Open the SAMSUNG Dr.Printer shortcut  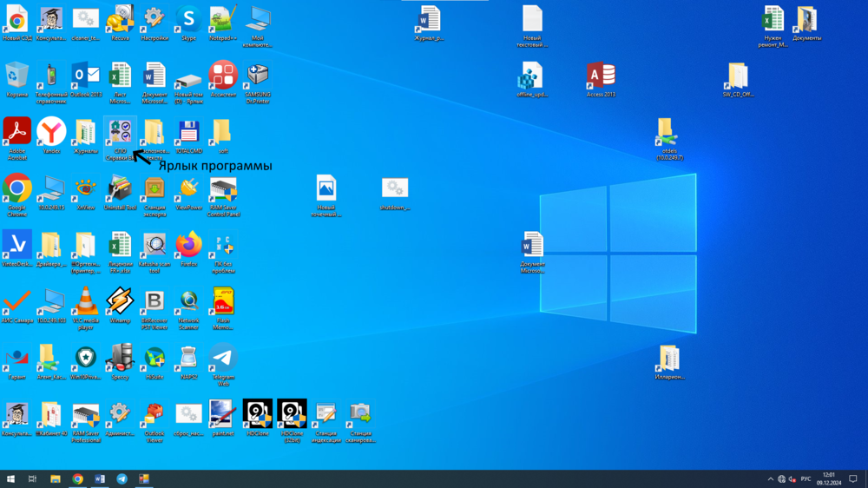click(258, 83)
